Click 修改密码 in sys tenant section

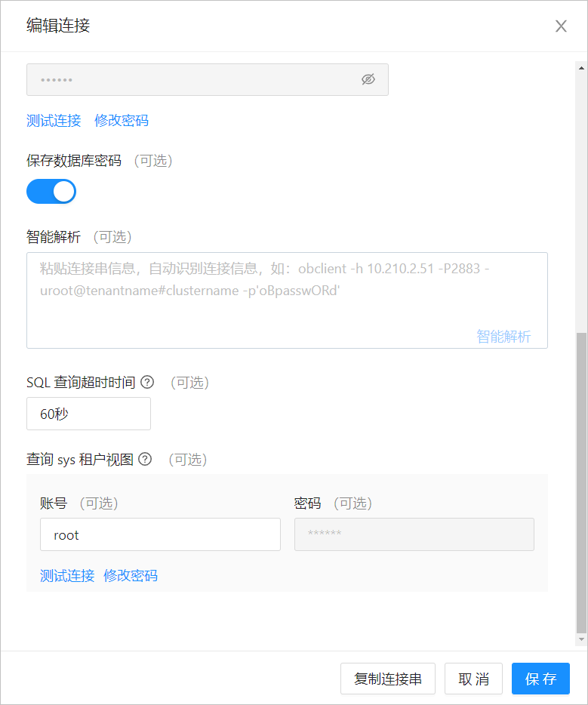tap(131, 576)
